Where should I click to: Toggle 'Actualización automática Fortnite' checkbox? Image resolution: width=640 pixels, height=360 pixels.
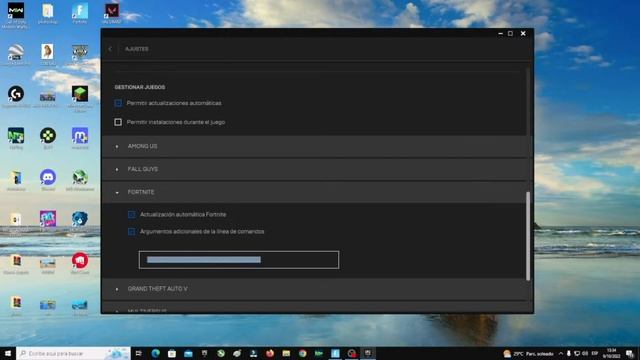pyautogui.click(x=131, y=215)
